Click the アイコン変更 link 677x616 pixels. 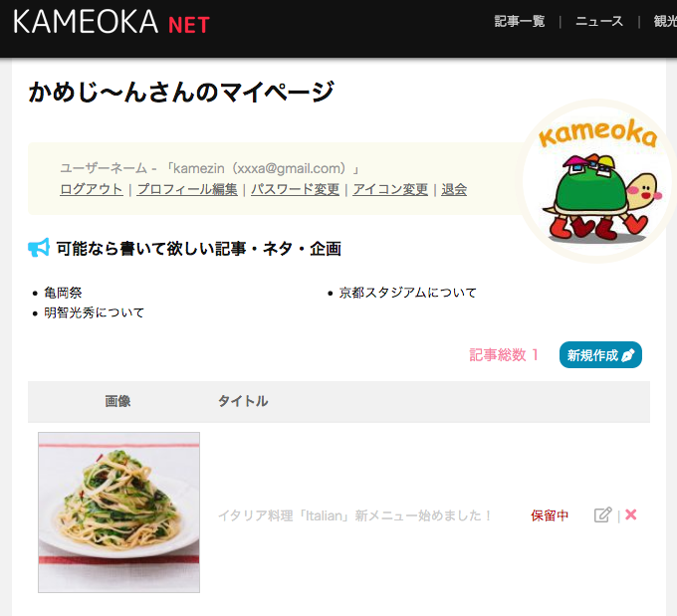pyautogui.click(x=390, y=189)
